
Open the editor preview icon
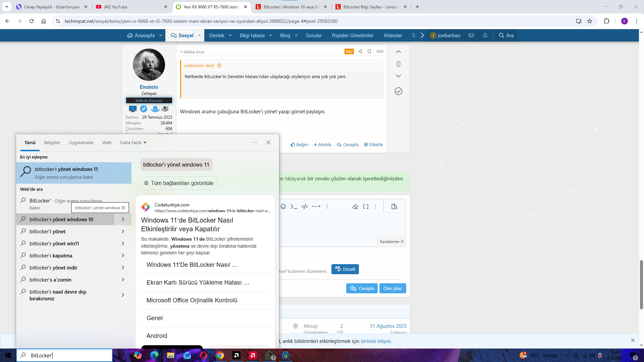point(394,206)
